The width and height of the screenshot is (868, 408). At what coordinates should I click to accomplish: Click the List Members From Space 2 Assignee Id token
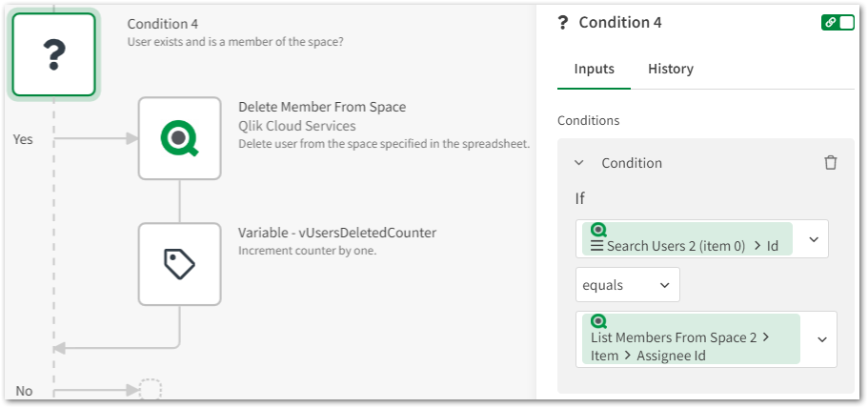[691, 338]
